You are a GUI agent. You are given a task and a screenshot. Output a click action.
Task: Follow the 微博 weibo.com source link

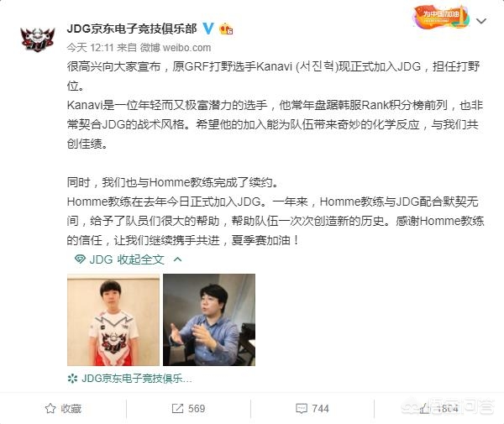coord(176,48)
